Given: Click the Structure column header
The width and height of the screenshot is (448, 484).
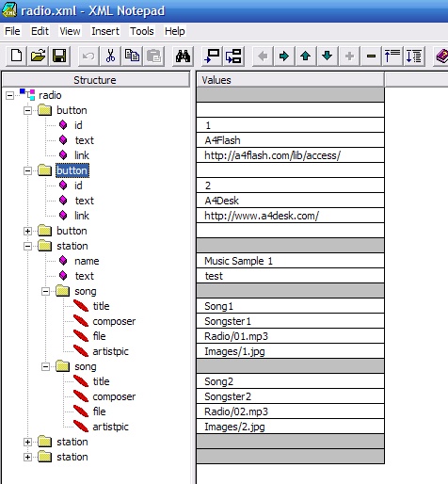Looking at the screenshot, I should point(95,80).
